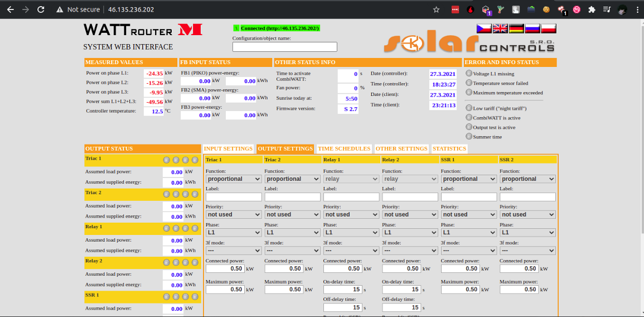Switch to TIME SCHEDULES tab
The width and height of the screenshot is (644, 317).
(344, 148)
